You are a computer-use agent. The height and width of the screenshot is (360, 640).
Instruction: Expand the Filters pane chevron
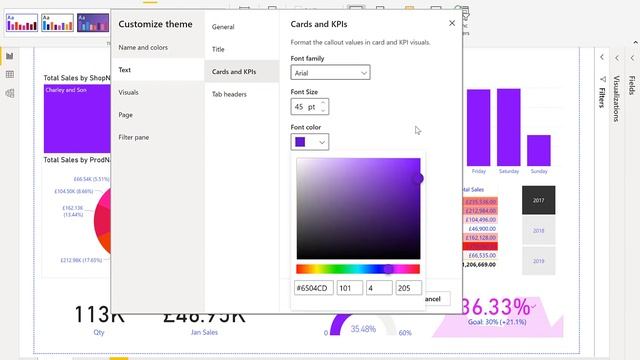(x=602, y=57)
